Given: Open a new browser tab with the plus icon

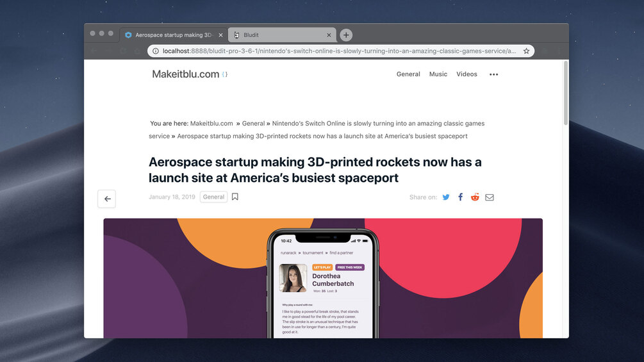Looking at the screenshot, I should tap(346, 35).
